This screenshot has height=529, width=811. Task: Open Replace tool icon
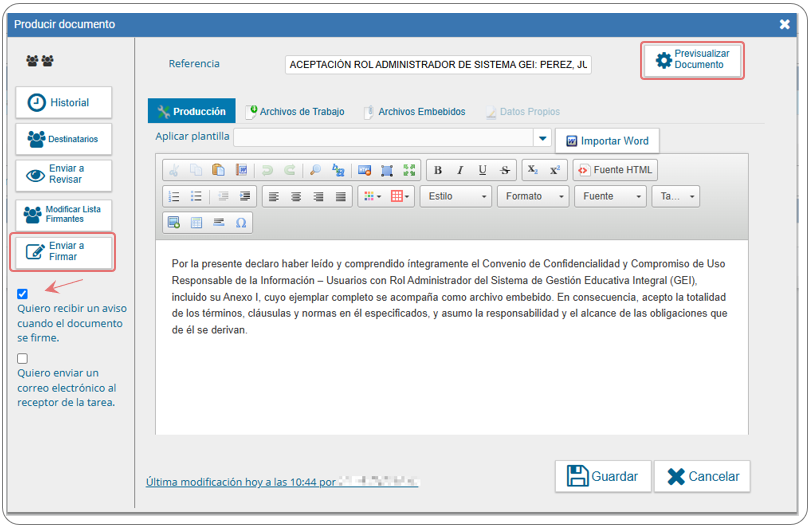pos(338,170)
